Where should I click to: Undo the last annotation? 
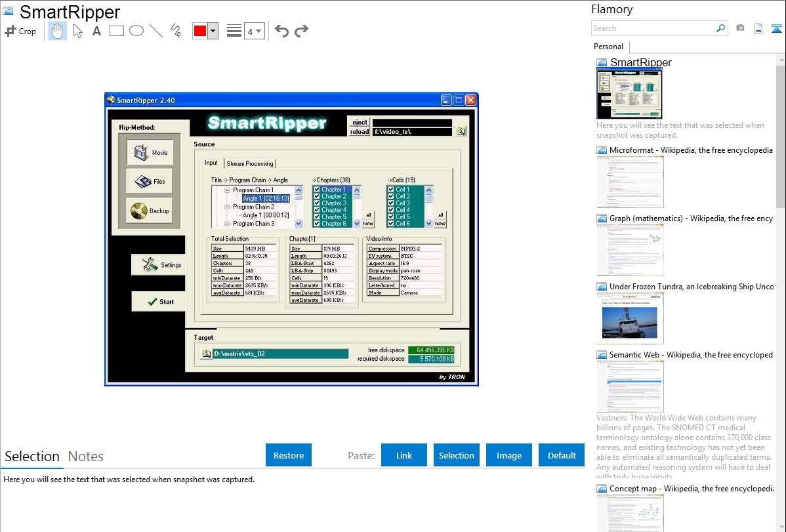click(x=281, y=31)
